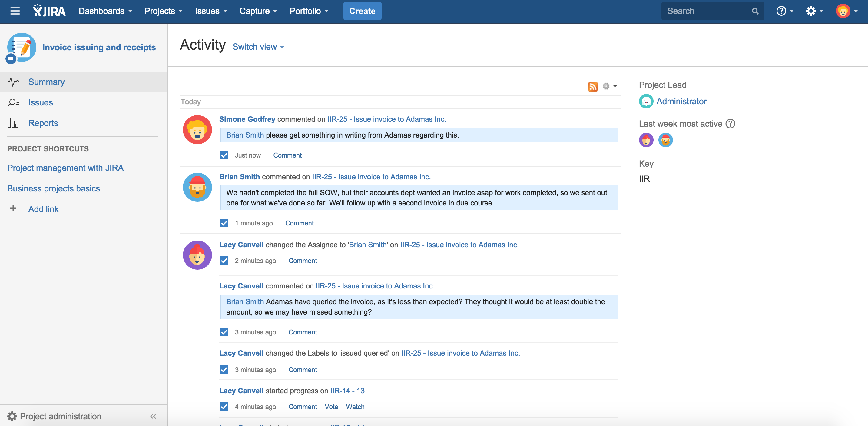Open Simone Godfrey's profile name link
868x426 pixels.
[x=247, y=119]
